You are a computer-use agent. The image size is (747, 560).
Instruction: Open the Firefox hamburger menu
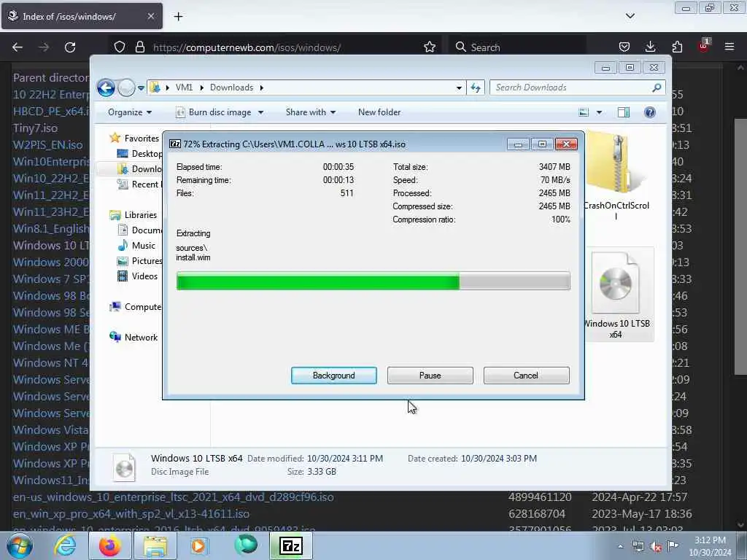pyautogui.click(x=729, y=47)
